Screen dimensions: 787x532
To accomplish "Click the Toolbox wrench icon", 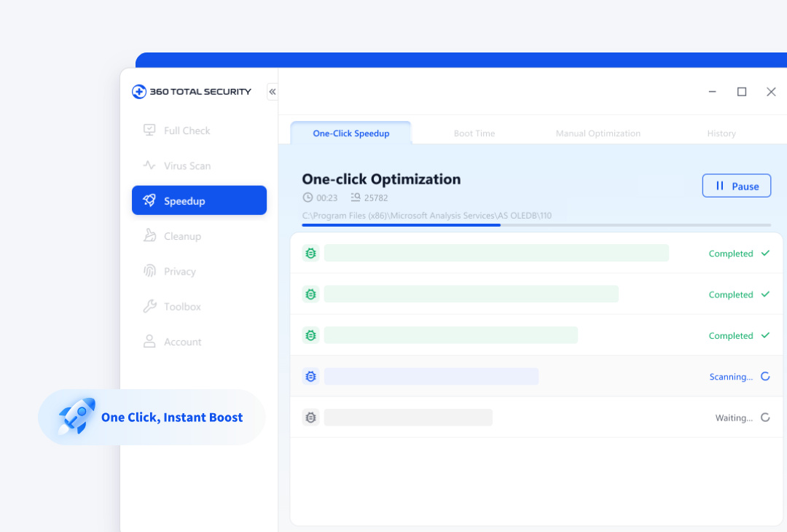I will (149, 306).
